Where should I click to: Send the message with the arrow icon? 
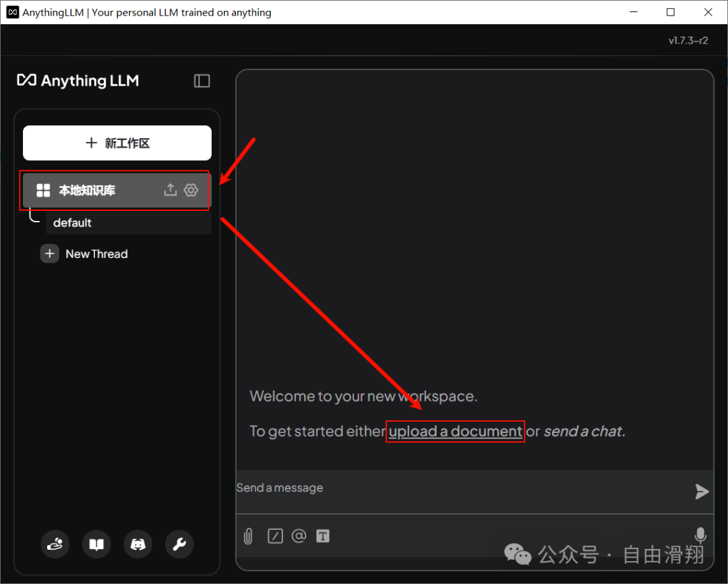point(702,491)
